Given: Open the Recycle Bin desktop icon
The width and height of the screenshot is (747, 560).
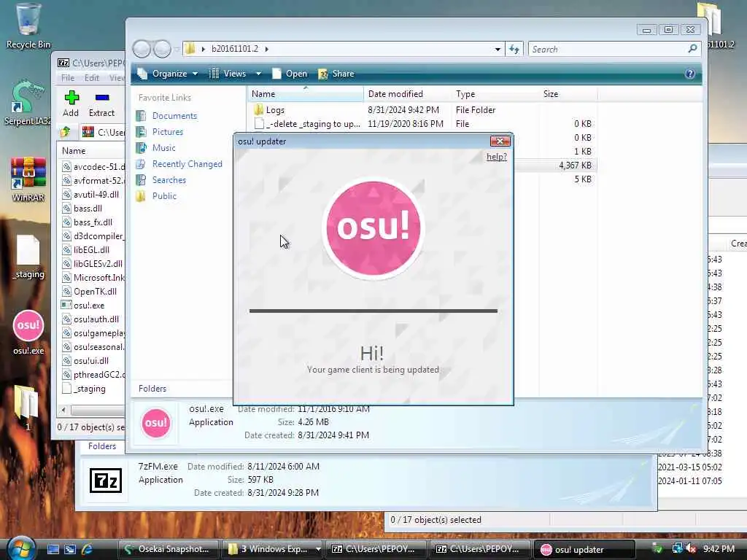Looking at the screenshot, I should [28, 26].
